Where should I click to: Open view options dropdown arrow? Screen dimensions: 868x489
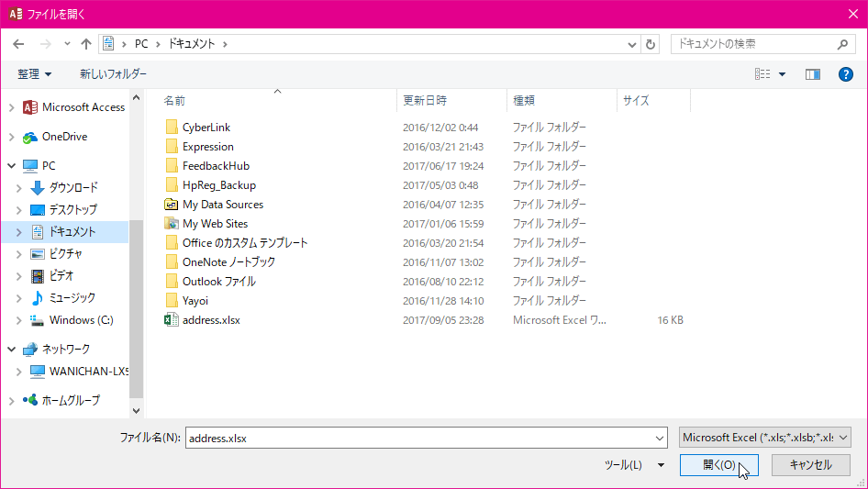[x=782, y=74]
